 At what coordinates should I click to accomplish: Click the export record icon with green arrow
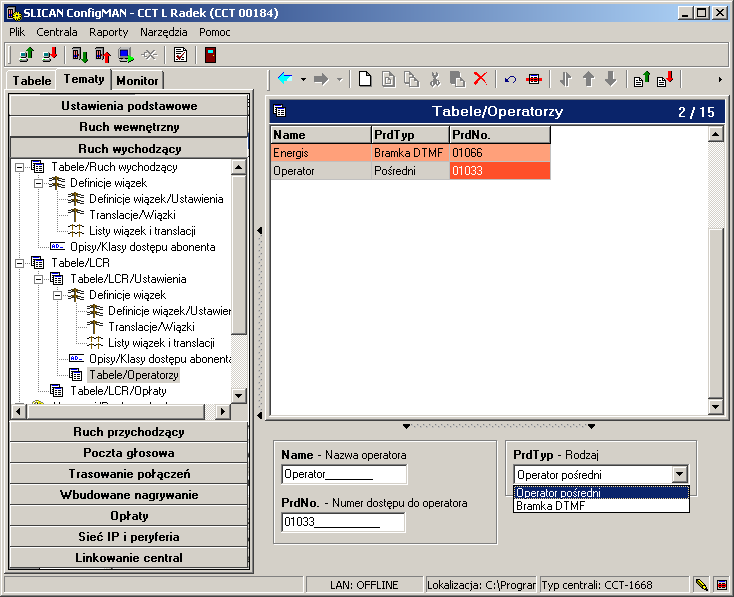point(642,79)
